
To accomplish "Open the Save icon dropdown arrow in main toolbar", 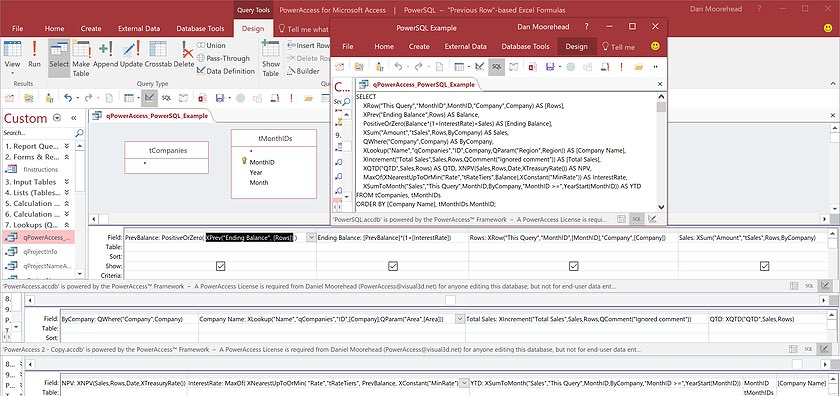I will [229, 98].
